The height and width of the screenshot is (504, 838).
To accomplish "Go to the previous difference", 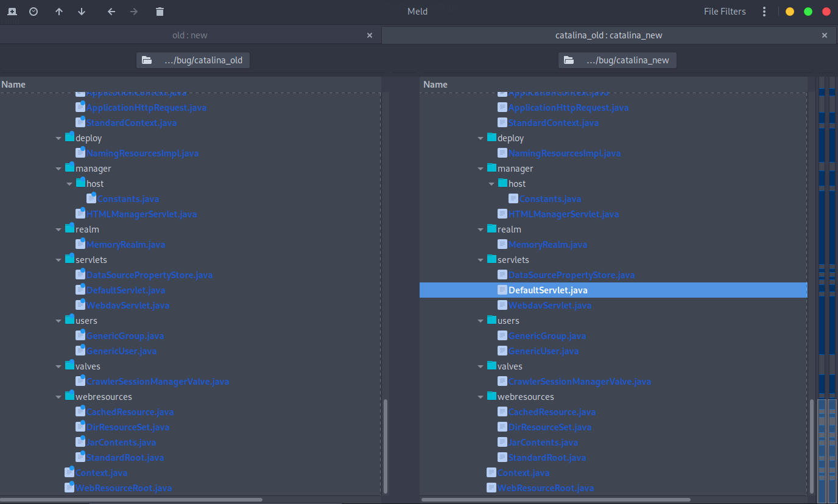I will (x=59, y=11).
